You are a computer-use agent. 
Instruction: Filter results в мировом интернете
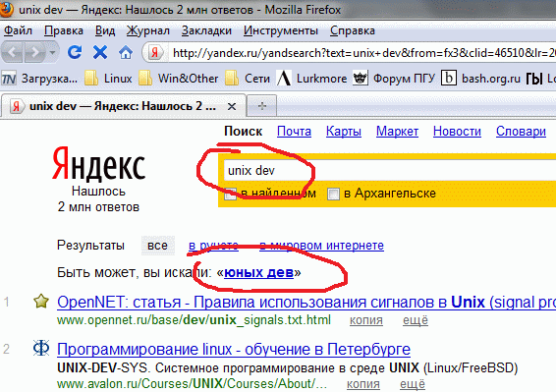pos(321,246)
